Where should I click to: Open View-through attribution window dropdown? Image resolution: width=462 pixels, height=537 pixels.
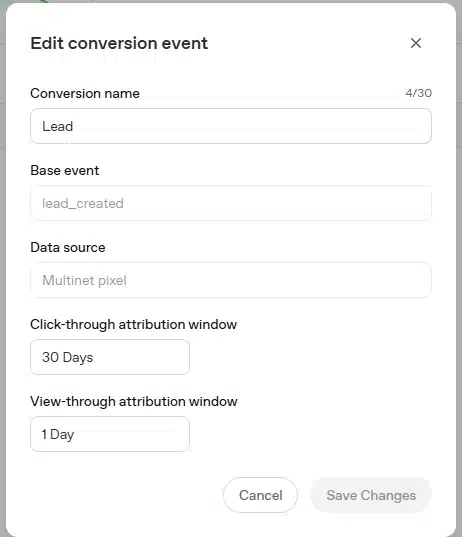click(x=110, y=434)
